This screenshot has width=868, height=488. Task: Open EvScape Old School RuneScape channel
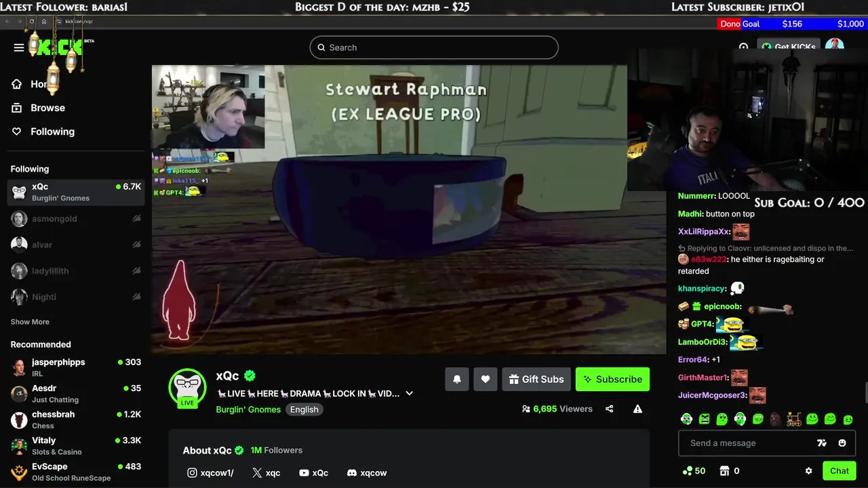(76, 472)
